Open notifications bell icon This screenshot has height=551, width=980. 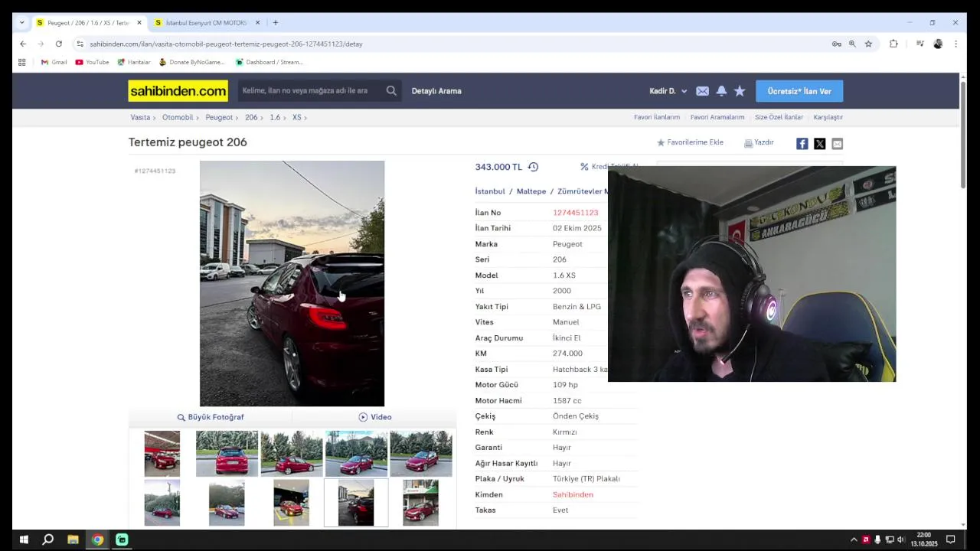[x=721, y=91]
